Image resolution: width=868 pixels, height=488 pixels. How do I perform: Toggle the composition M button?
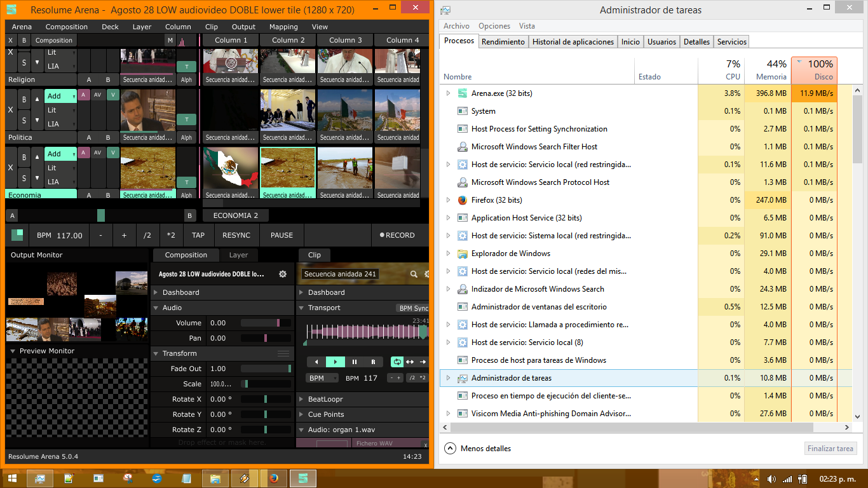(x=170, y=40)
